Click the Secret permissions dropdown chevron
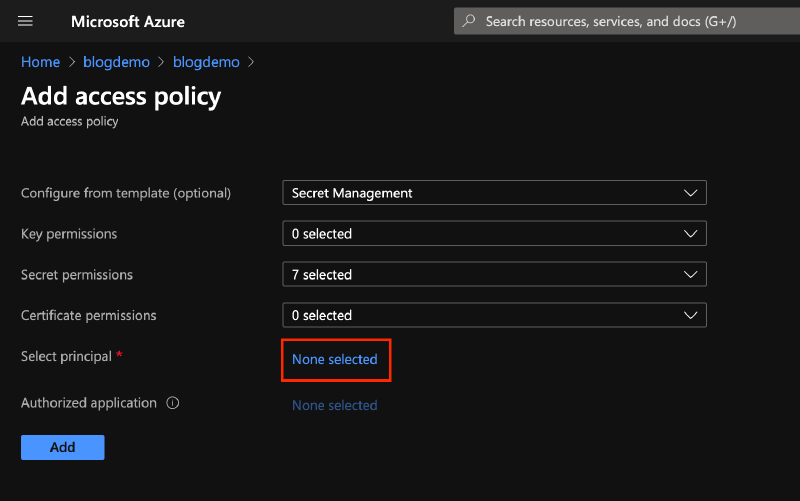800x501 pixels. 690,274
